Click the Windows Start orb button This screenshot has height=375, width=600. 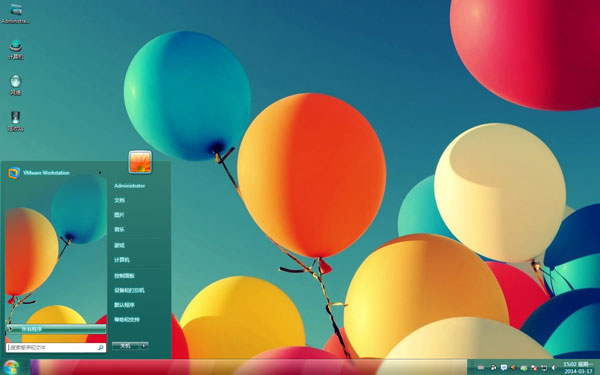click(11, 367)
